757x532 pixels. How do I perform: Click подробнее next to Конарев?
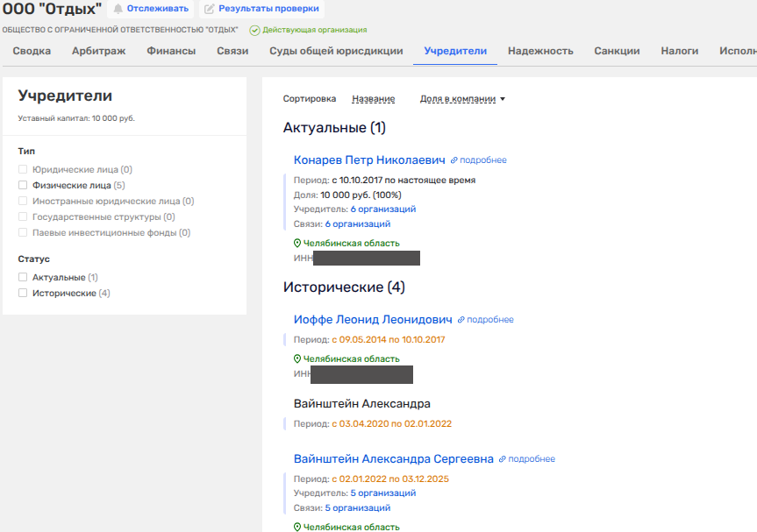pos(482,160)
